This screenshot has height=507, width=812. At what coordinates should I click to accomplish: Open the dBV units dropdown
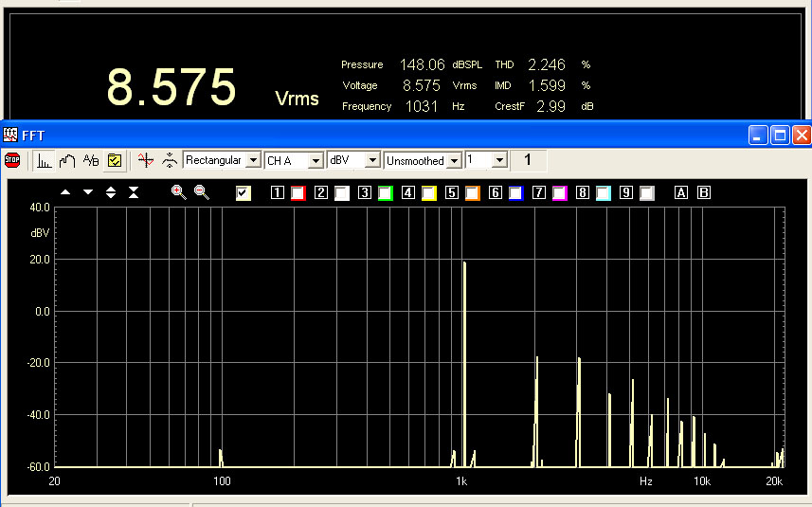pyautogui.click(x=372, y=161)
